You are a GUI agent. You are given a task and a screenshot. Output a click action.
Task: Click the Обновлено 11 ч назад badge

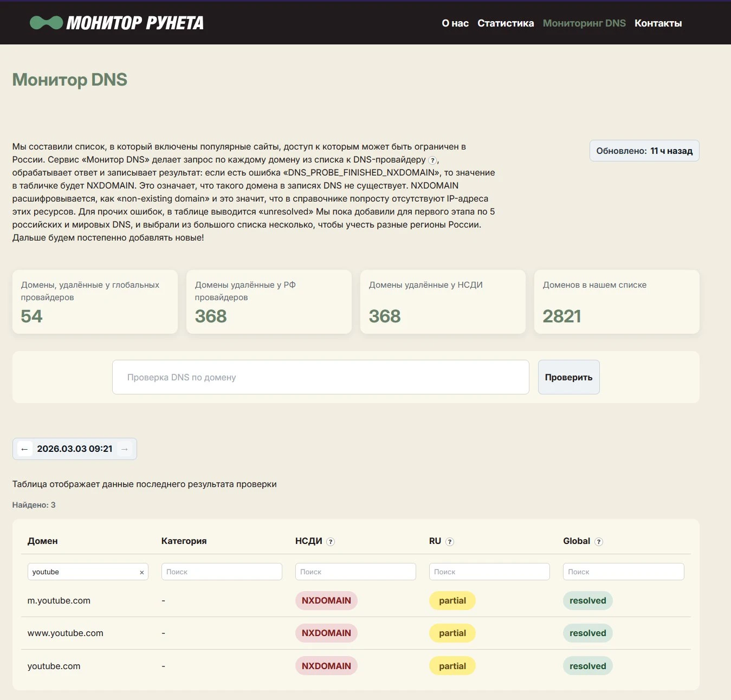(644, 151)
